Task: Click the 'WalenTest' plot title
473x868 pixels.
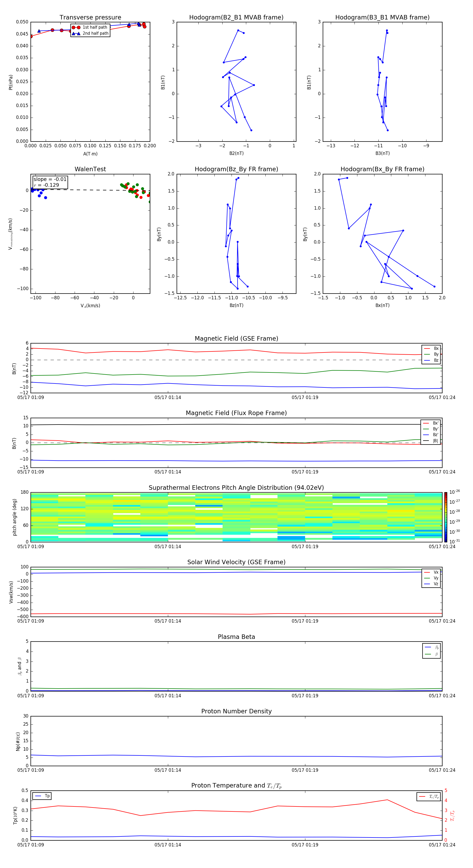Action: tap(90, 169)
